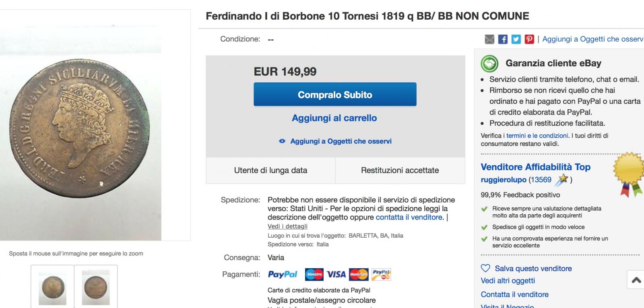Click the eBay guarantee handshake icon
The image size is (644, 308).
click(x=489, y=64)
